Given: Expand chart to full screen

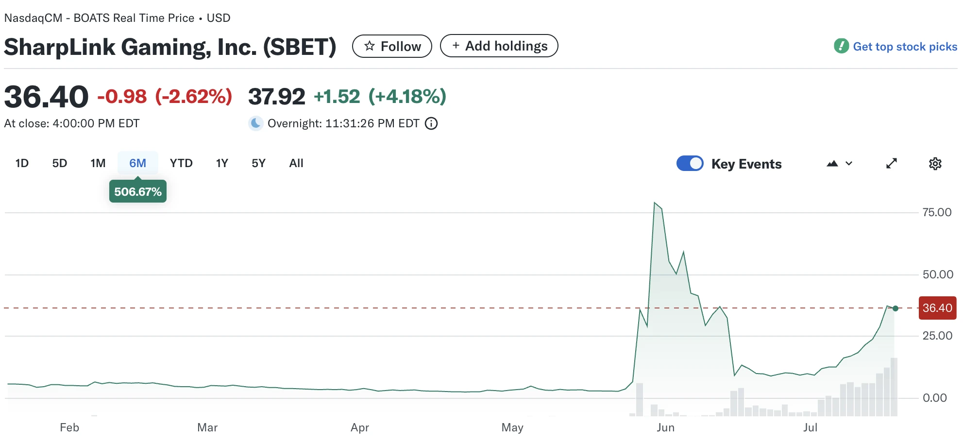Looking at the screenshot, I should click(x=891, y=164).
